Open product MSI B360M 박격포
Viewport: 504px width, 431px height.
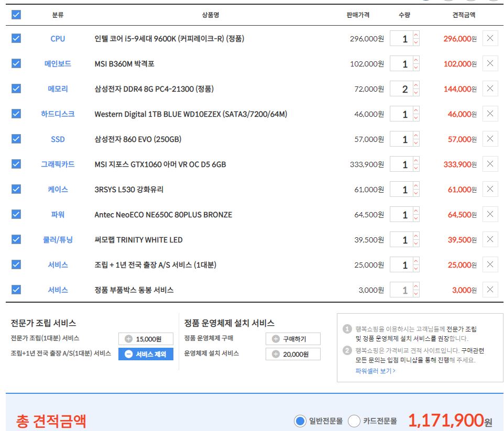point(124,64)
